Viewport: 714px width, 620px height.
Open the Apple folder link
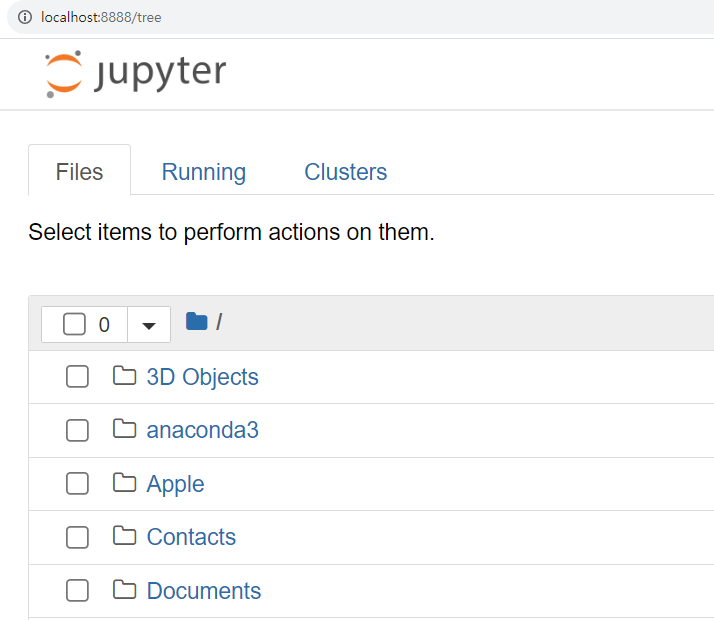175,484
